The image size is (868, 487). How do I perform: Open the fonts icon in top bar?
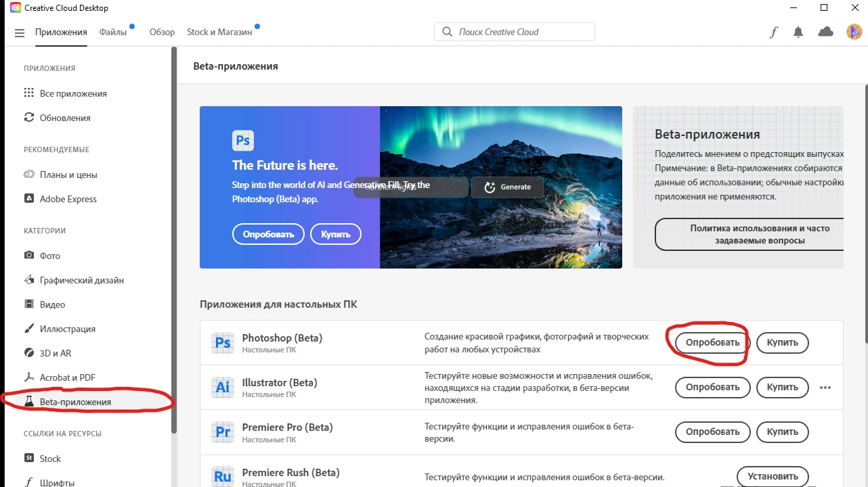click(x=774, y=32)
